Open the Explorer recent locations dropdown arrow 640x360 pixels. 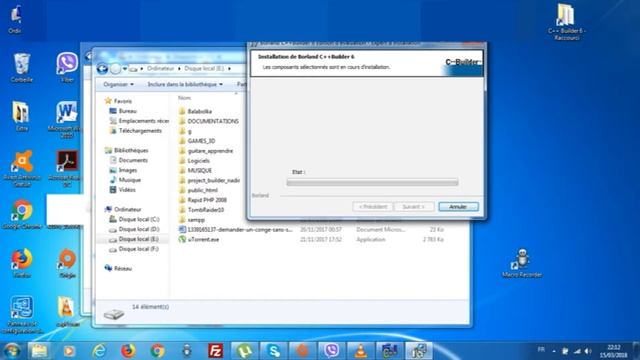coord(125,69)
